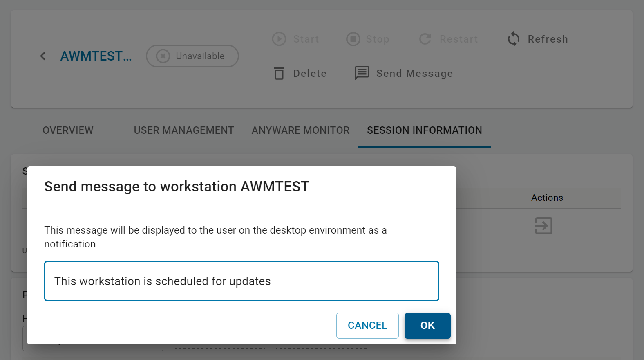Click the Unavailable status x icon
Screen dimensions: 644x360
coord(163,56)
